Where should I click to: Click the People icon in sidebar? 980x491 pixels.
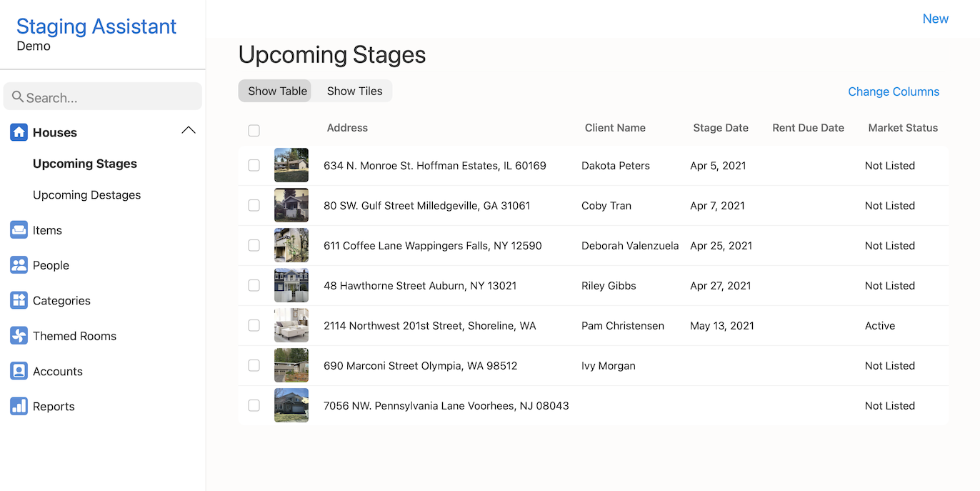coord(19,265)
